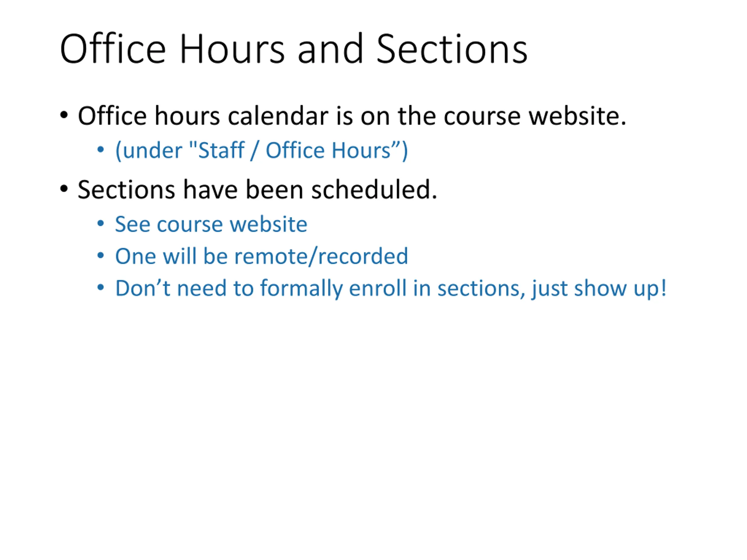Screen dimensions: 747x560
Task: Click the blue bullet before "One will be"
Action: click(100, 255)
